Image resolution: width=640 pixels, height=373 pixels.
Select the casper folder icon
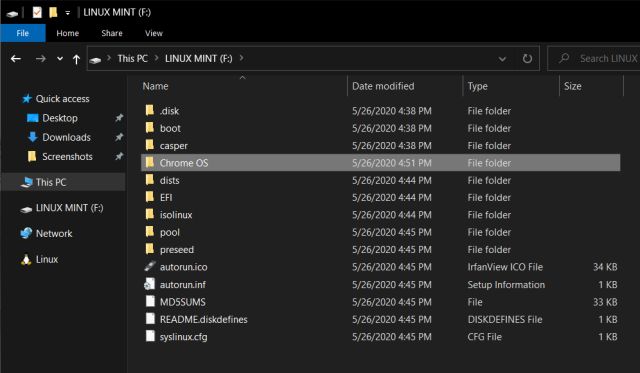[x=150, y=145]
